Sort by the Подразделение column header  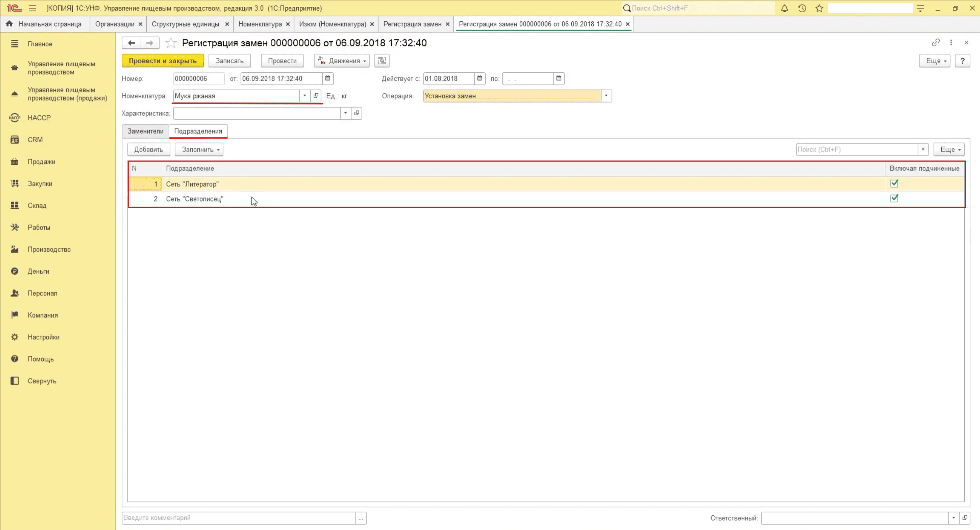click(523, 168)
